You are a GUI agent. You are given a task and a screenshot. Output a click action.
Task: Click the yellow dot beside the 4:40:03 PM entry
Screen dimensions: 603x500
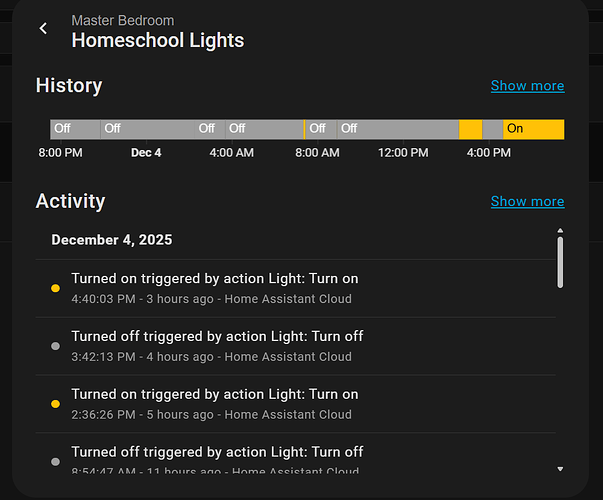click(x=55, y=288)
